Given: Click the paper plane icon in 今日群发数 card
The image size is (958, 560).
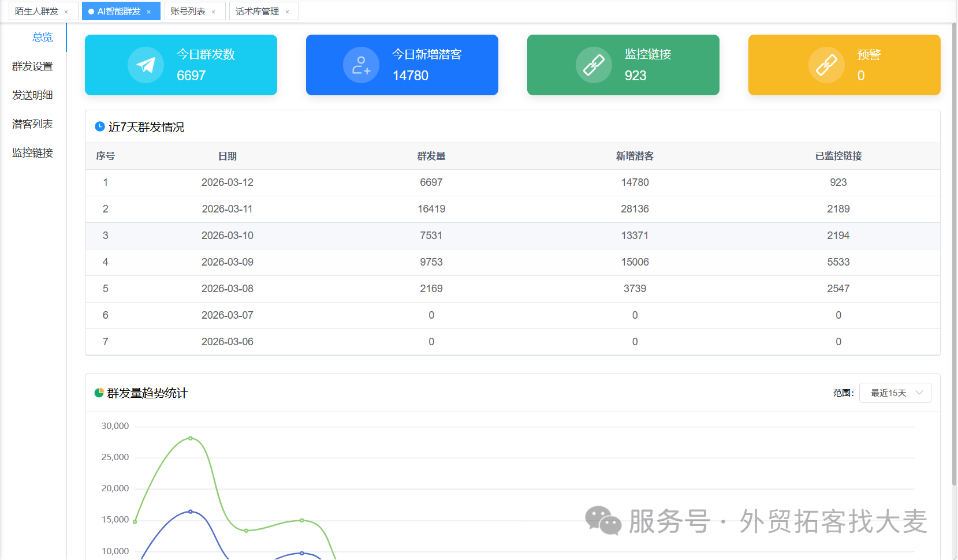Looking at the screenshot, I should pyautogui.click(x=146, y=65).
